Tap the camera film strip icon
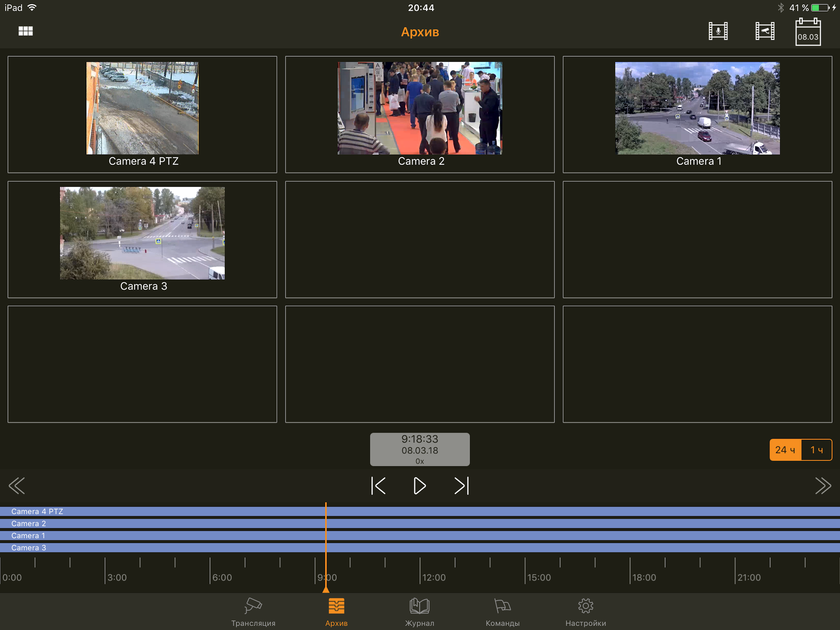 tap(764, 31)
